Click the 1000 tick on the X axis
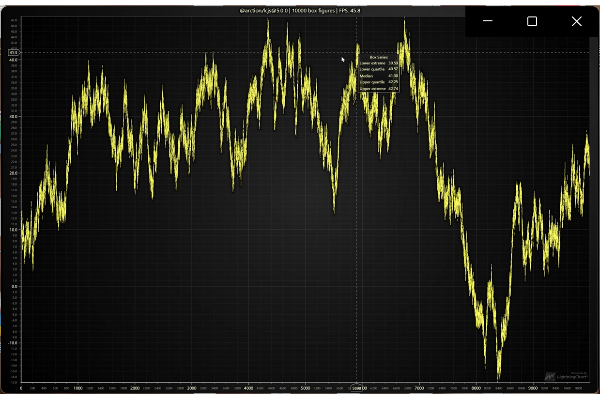 click(78, 387)
